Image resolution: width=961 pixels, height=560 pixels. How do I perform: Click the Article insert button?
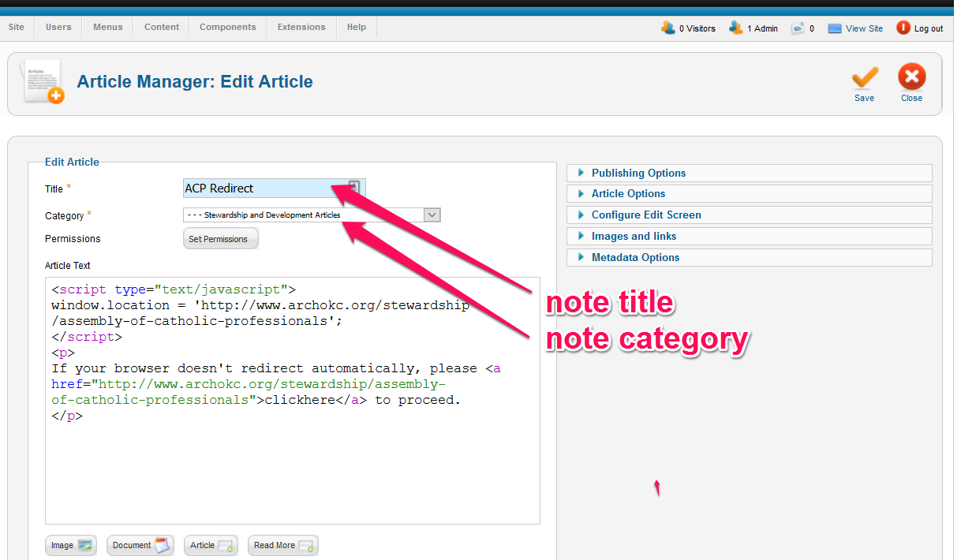pyautogui.click(x=211, y=545)
